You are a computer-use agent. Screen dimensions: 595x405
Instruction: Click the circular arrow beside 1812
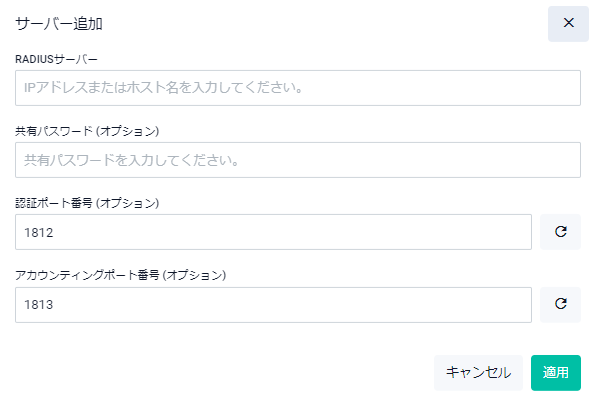pyautogui.click(x=560, y=232)
